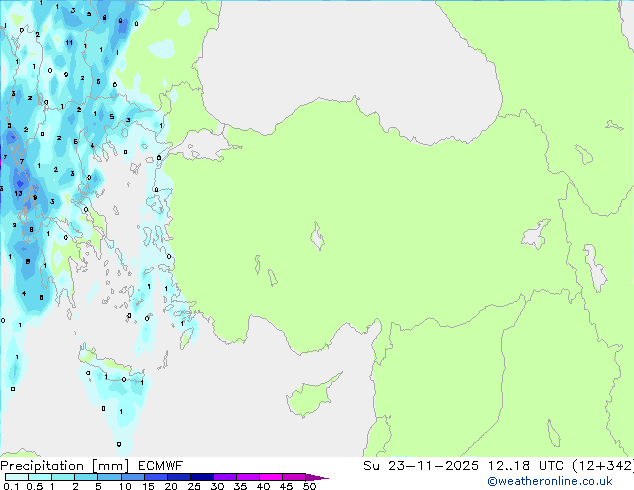Image resolution: width=634 pixels, height=490 pixels.
Task: Click legend label '40'
Action: pos(263,486)
